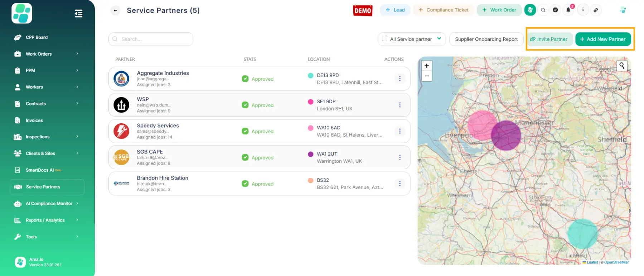Go to Invoices in the sidebar

coord(34,120)
